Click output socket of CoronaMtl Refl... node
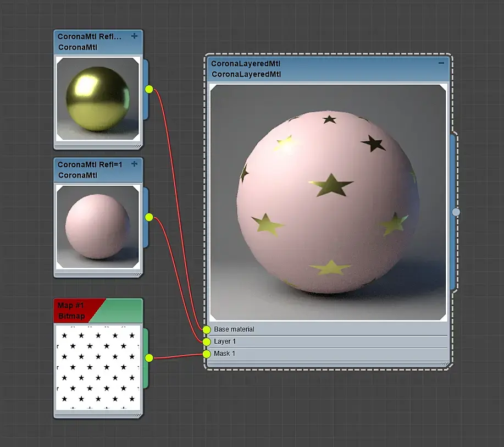 149,89
